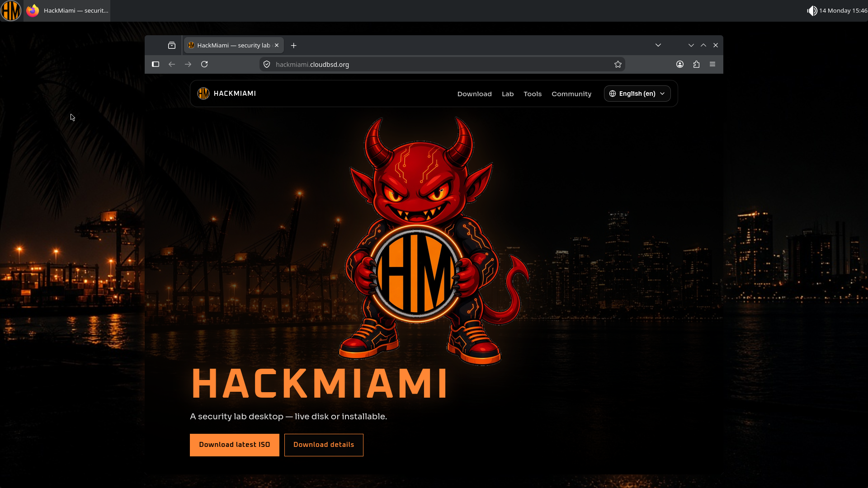Switch to the HackMiami — security lab tab
This screenshot has width=868, height=488.
[x=234, y=45]
